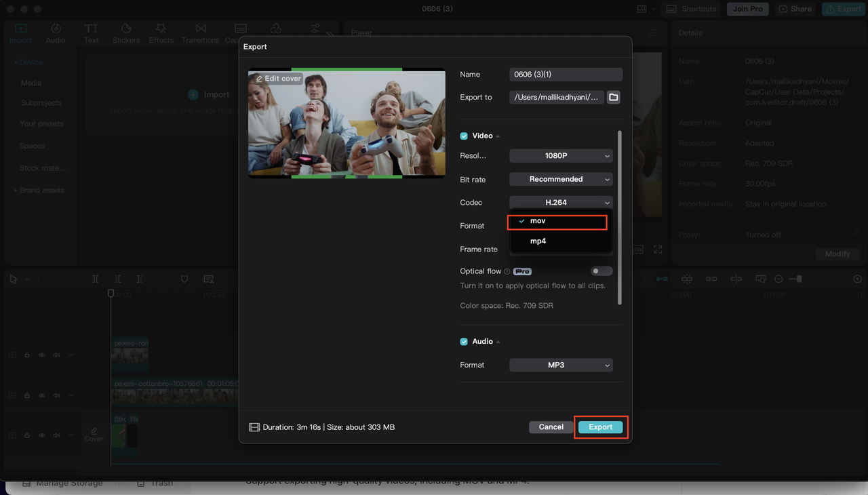Uncheck the Video export checkbox
This screenshot has height=495, width=868.
point(463,136)
